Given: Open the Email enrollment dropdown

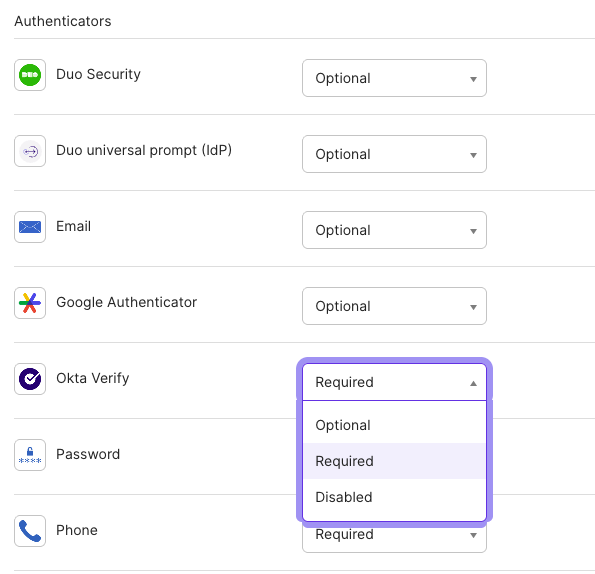Looking at the screenshot, I should [394, 230].
